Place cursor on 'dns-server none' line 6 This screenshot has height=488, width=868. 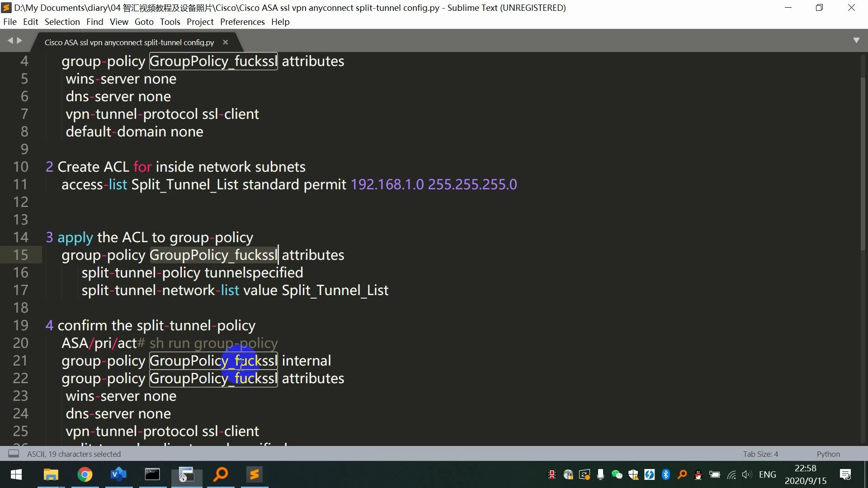118,96
